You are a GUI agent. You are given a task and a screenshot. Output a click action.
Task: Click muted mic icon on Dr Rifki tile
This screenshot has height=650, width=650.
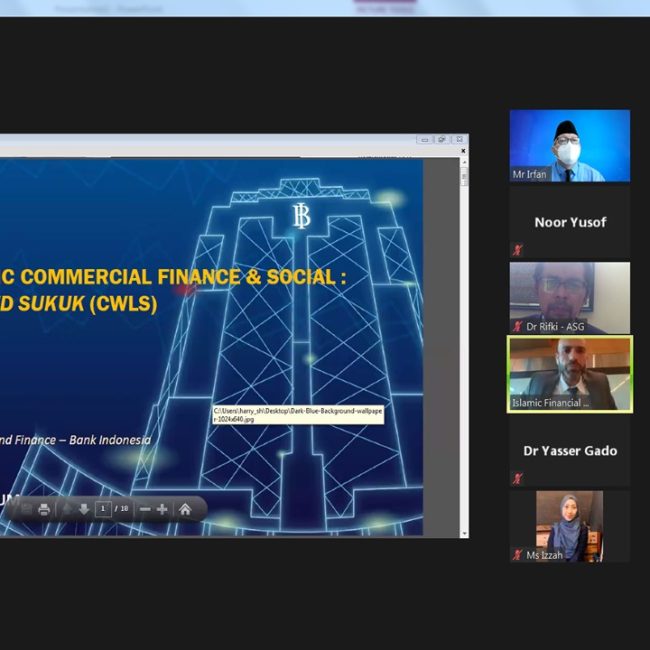point(518,326)
